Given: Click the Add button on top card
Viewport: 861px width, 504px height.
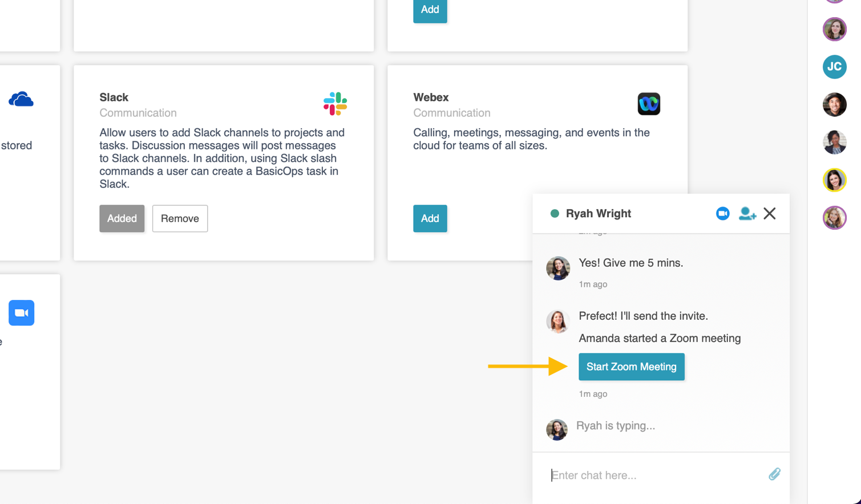Looking at the screenshot, I should (430, 10).
